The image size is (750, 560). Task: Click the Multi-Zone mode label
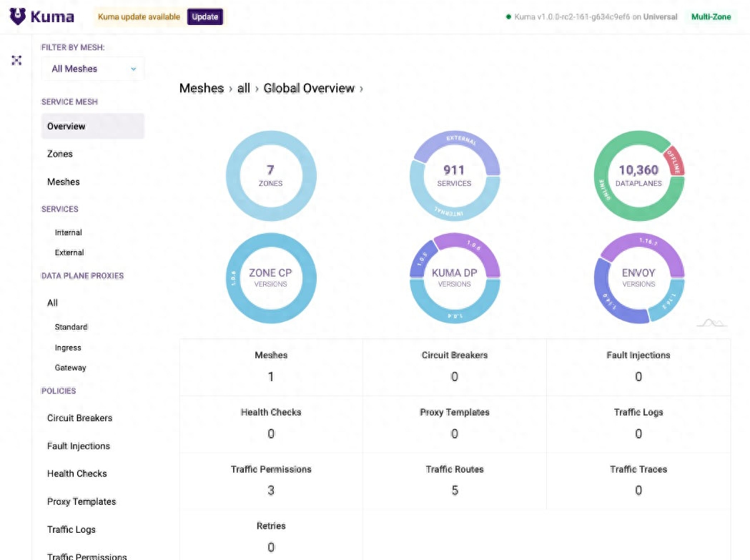(711, 16)
